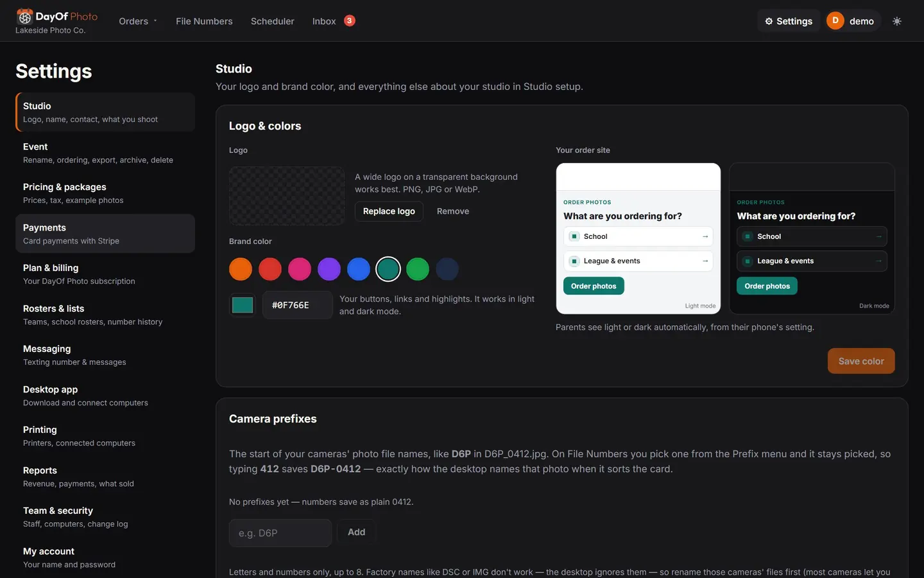The width and height of the screenshot is (924, 578).
Task: Go to the Scheduler page
Action: tap(272, 21)
